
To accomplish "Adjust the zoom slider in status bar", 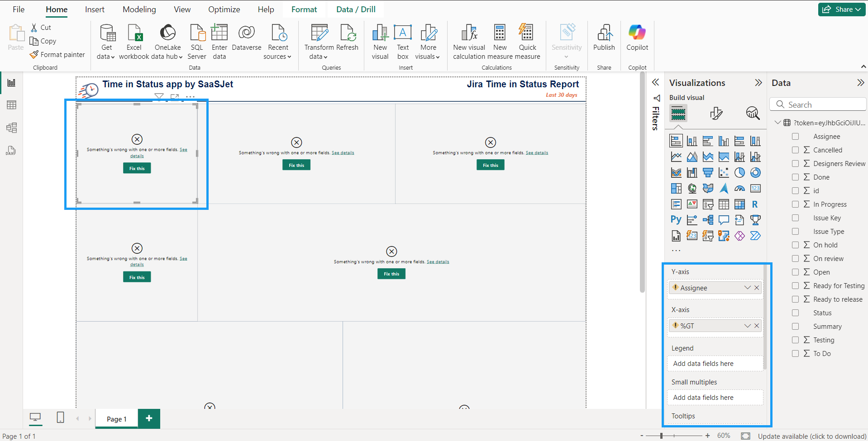I will click(662, 436).
